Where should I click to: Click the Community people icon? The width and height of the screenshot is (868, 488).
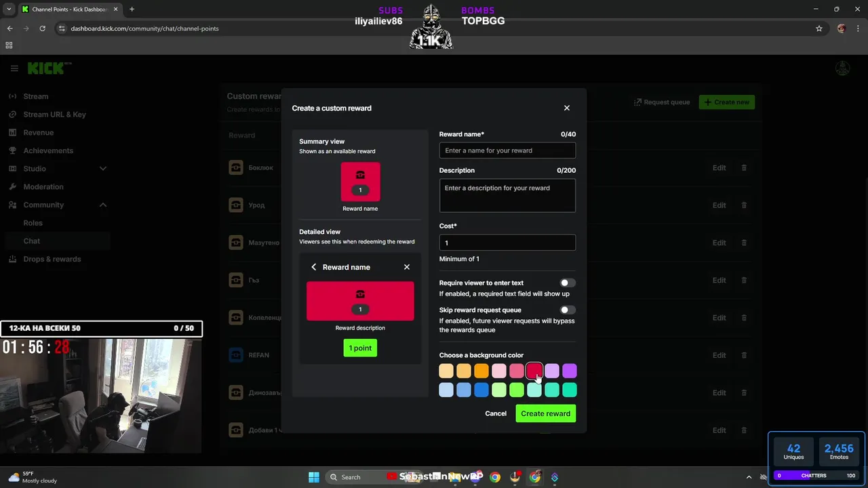(x=12, y=205)
